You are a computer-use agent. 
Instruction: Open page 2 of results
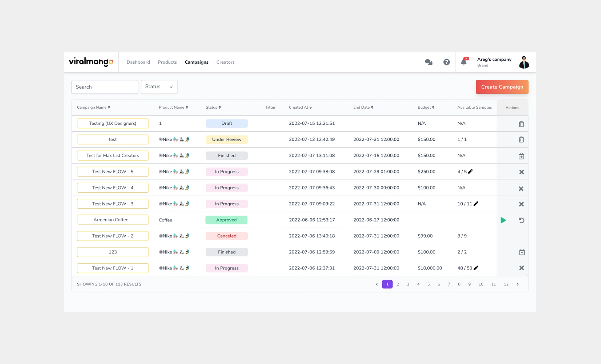(x=398, y=284)
